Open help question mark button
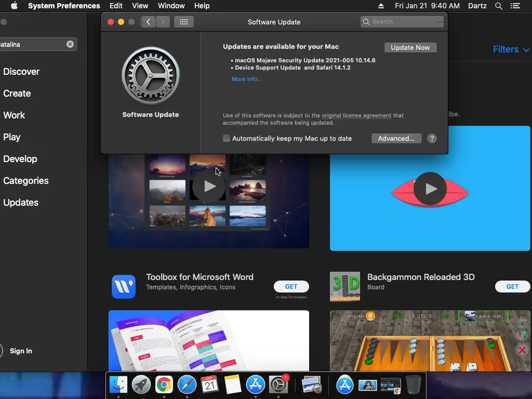 point(432,138)
